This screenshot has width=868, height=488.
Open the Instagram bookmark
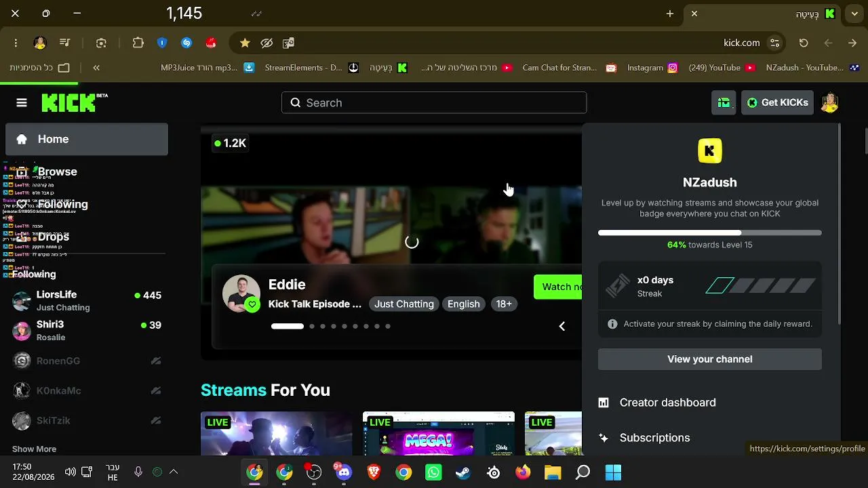(x=652, y=68)
